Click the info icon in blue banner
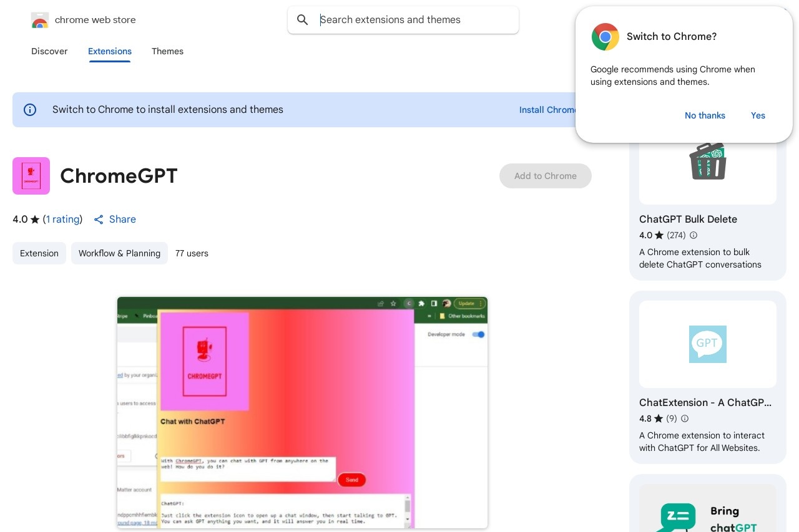 click(x=30, y=110)
